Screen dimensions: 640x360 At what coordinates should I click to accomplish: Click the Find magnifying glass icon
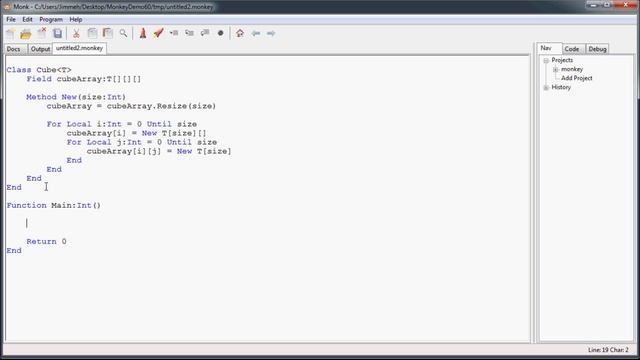click(123, 33)
